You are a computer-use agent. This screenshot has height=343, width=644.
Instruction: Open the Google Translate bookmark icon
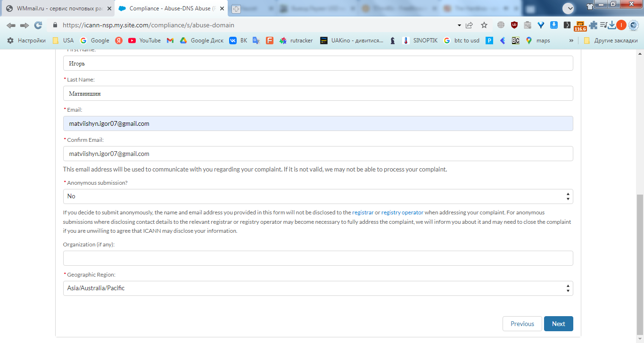(x=256, y=41)
